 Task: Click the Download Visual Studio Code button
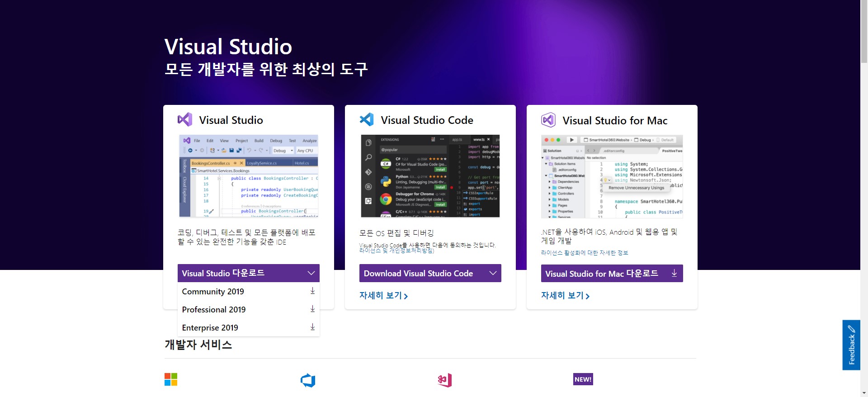click(430, 273)
